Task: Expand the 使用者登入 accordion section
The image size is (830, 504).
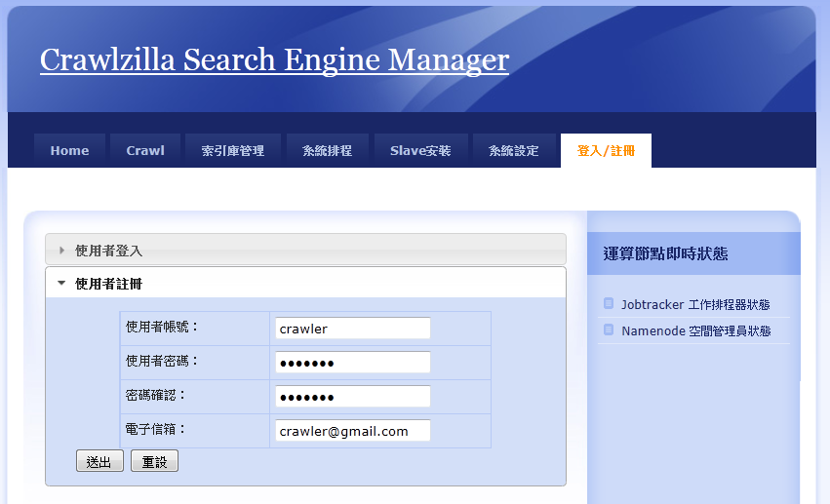Action: pyautogui.click(x=305, y=250)
